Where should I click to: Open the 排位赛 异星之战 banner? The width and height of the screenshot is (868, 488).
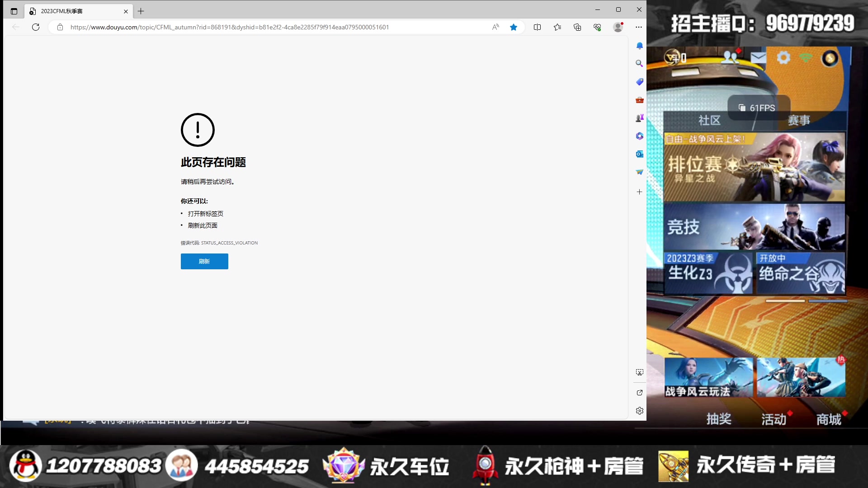point(754,167)
